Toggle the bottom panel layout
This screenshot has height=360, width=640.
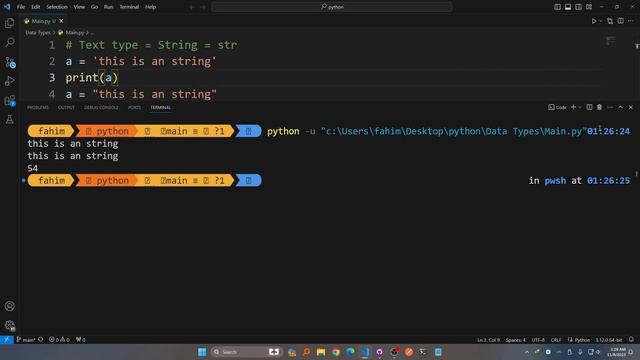point(568,7)
